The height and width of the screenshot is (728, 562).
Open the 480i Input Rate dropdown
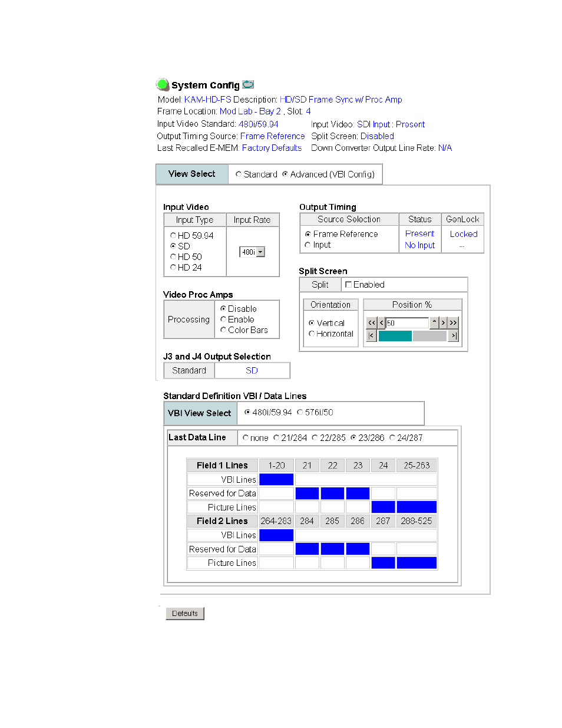[260, 252]
